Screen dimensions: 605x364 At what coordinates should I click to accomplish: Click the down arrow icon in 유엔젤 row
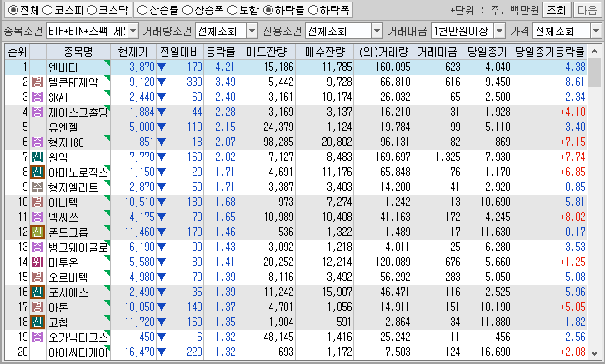(x=162, y=127)
